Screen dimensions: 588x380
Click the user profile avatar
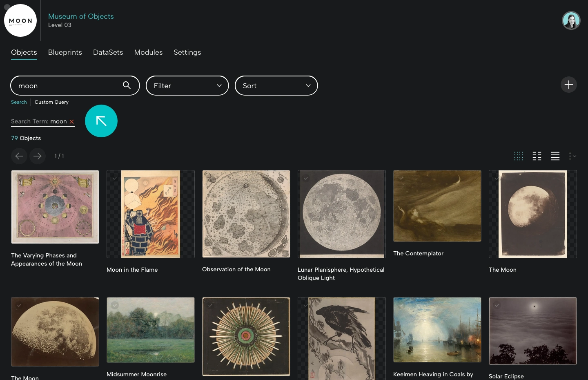pyautogui.click(x=571, y=20)
